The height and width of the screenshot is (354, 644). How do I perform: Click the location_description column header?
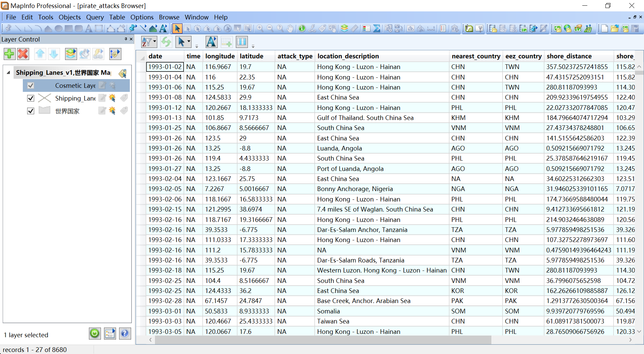coord(382,56)
